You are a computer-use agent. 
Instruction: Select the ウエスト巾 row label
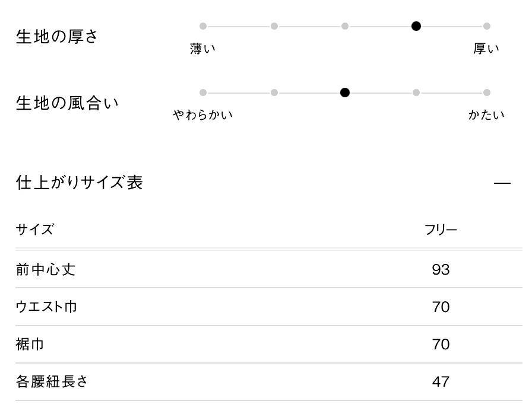click(x=46, y=307)
